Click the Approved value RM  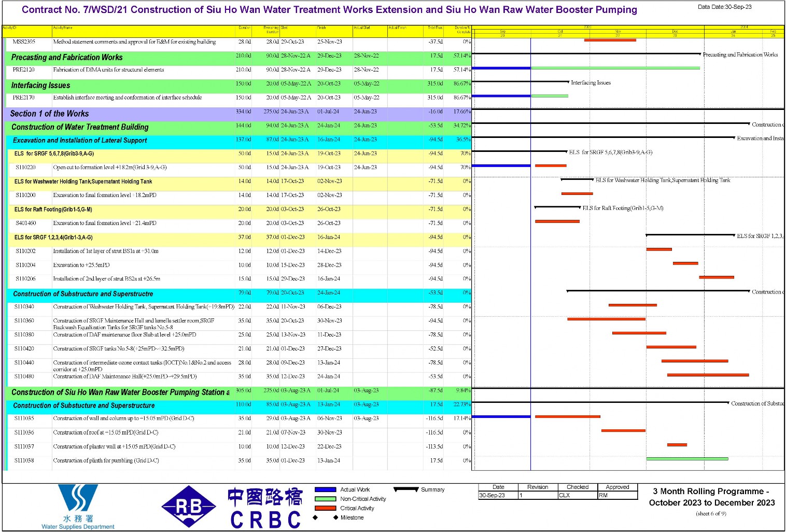(x=603, y=496)
